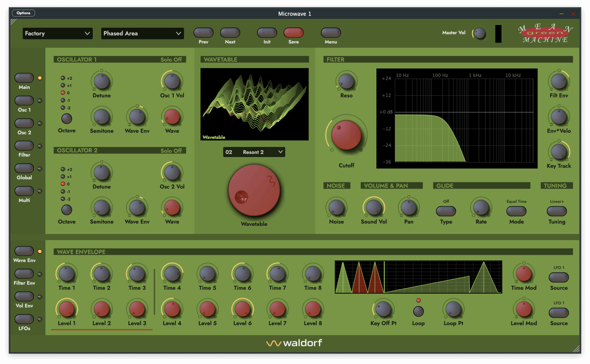Click the Master Vol knob
The image size is (590, 364).
[x=479, y=33]
